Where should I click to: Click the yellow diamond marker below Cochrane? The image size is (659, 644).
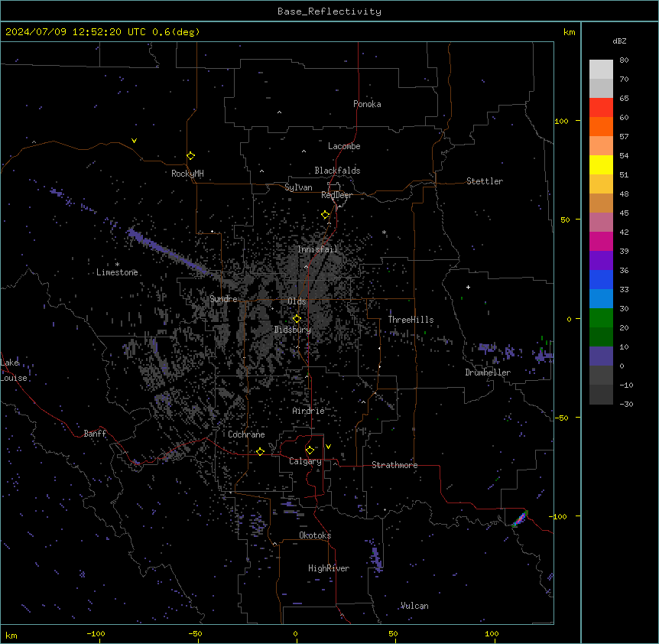260,451
